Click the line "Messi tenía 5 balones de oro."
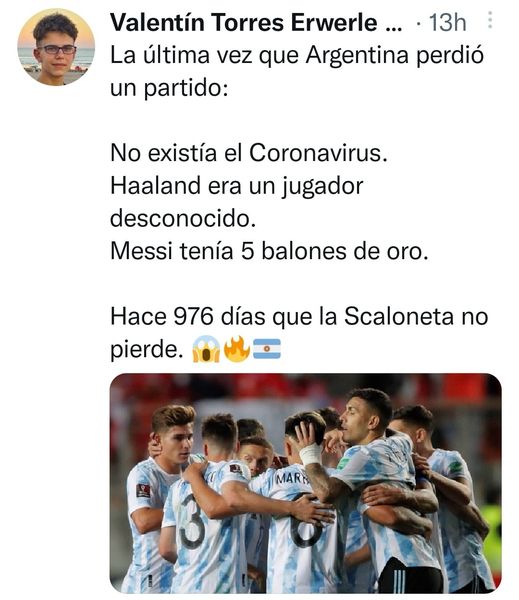The image size is (519, 600). [x=269, y=251]
